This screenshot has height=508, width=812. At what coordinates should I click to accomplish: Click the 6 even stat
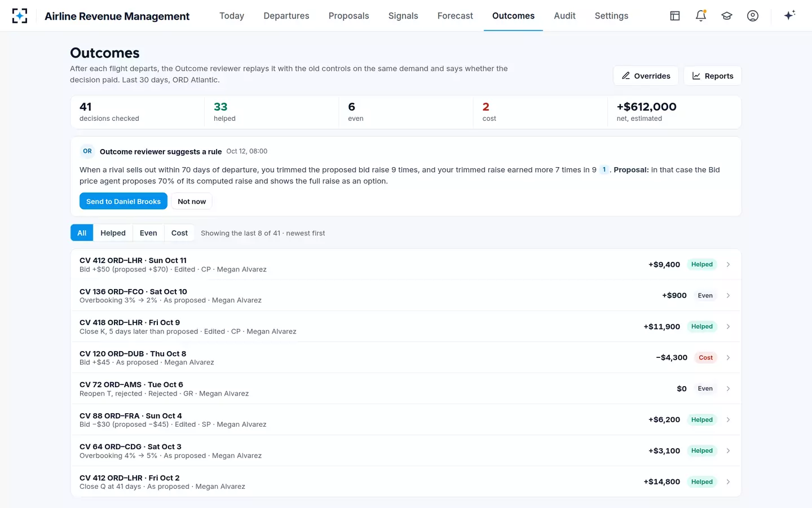coord(406,112)
